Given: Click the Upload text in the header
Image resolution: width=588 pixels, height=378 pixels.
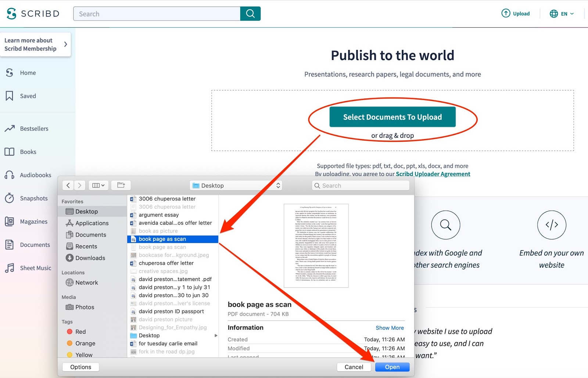Looking at the screenshot, I should point(521,14).
